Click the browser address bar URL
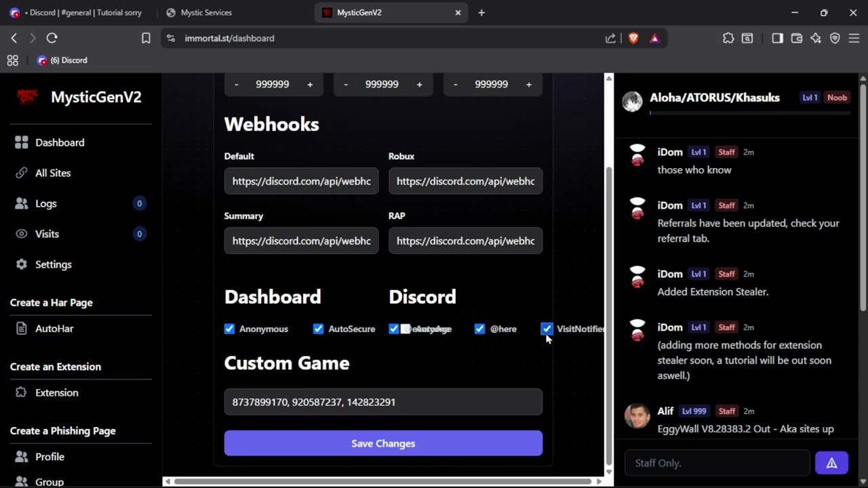This screenshot has height=488, width=868. 229,39
